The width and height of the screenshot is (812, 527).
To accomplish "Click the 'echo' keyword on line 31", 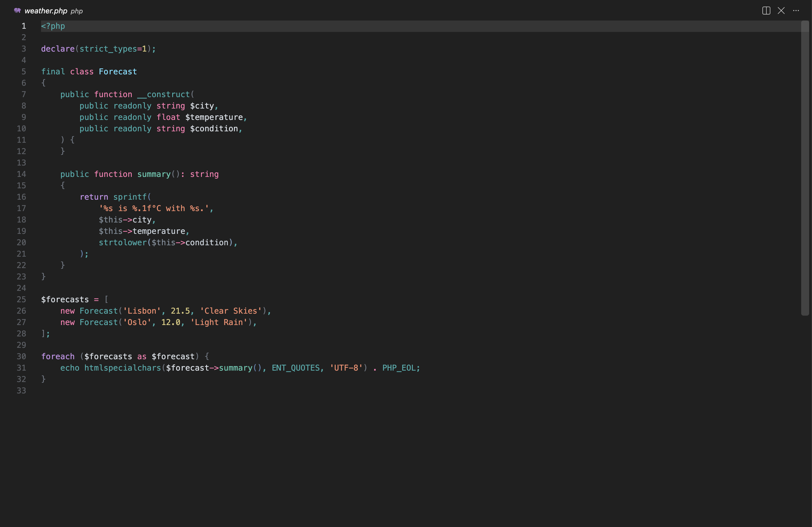I will coord(70,368).
